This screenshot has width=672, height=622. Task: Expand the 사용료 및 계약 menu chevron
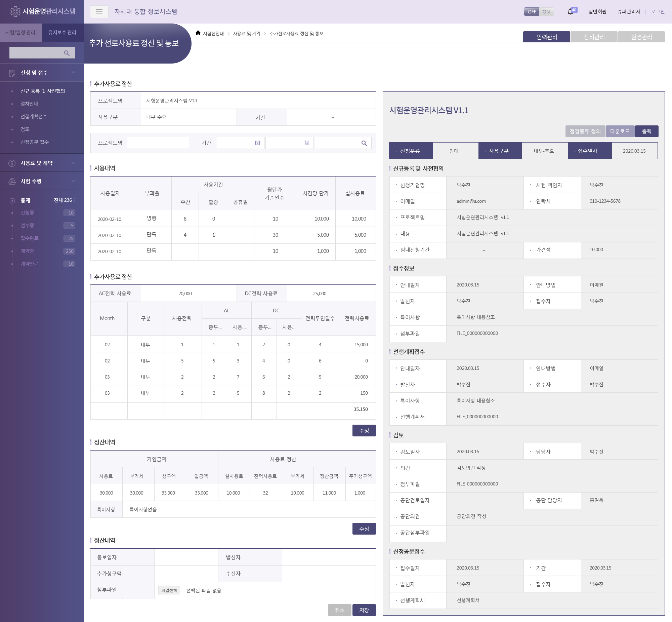(x=73, y=163)
